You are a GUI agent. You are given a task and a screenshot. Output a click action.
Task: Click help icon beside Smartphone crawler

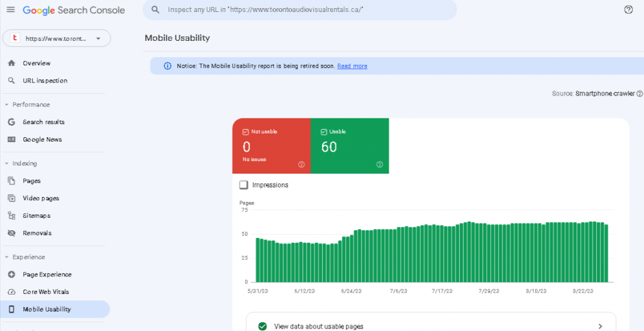click(640, 94)
